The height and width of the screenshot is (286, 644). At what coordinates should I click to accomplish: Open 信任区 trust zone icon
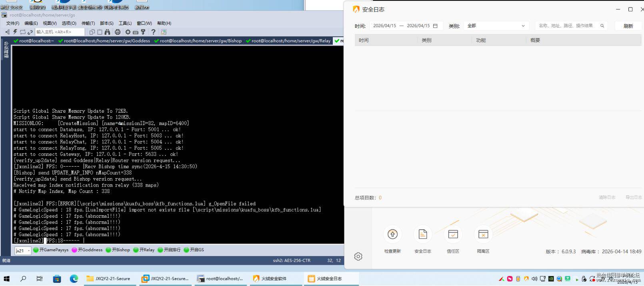(x=453, y=234)
